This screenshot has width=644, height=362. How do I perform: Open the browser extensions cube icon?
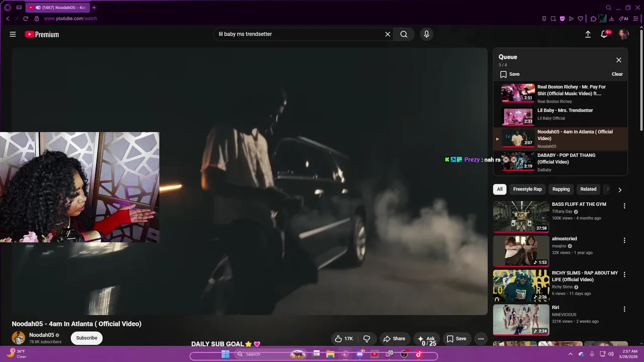pos(593,19)
